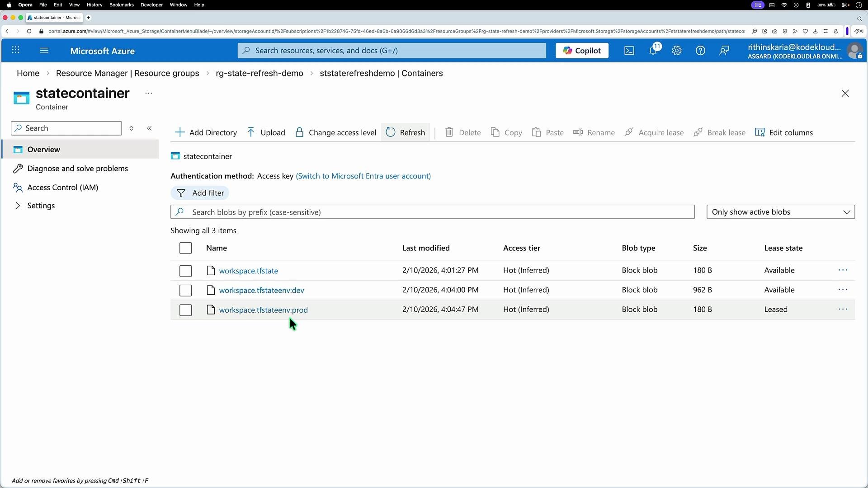Click the expand/collapse arrows beside sidebar search
This screenshot has width=868, height=488.
[x=132, y=128]
